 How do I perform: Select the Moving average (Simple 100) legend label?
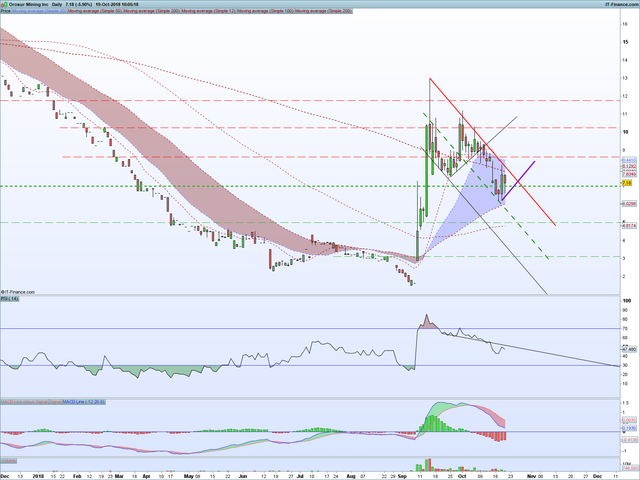[266, 11]
